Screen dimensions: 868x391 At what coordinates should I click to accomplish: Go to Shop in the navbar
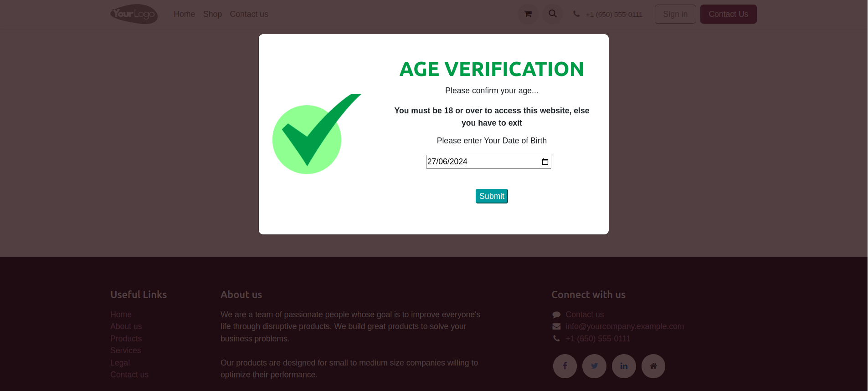(212, 14)
